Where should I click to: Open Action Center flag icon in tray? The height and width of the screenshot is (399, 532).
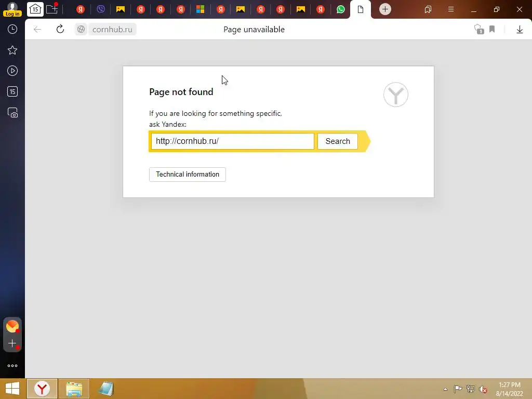tap(458, 389)
